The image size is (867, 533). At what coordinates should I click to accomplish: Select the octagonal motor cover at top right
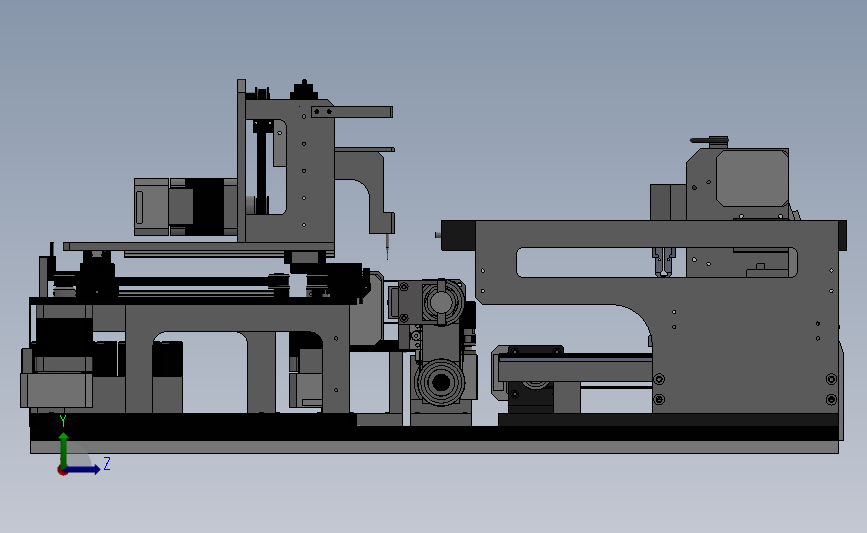[752, 178]
